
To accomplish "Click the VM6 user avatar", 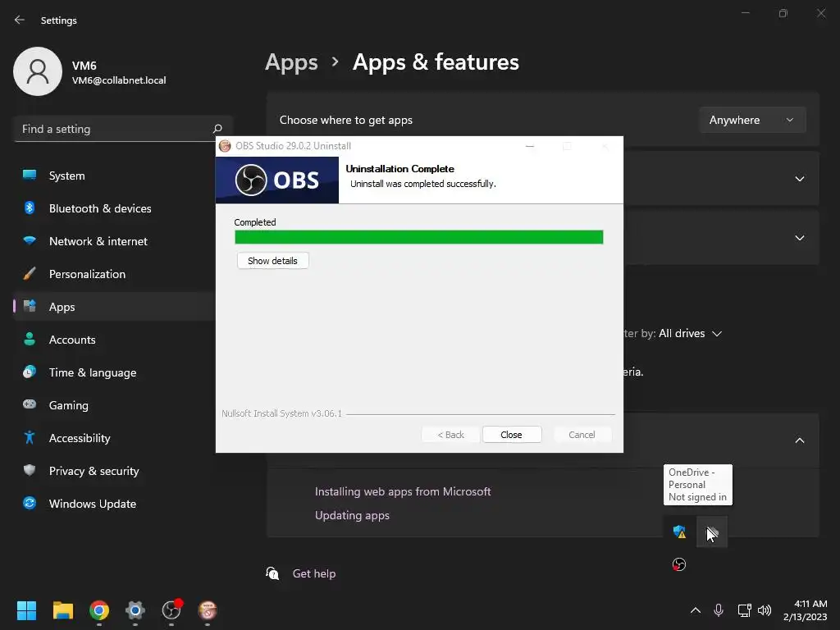I will 38,71.
